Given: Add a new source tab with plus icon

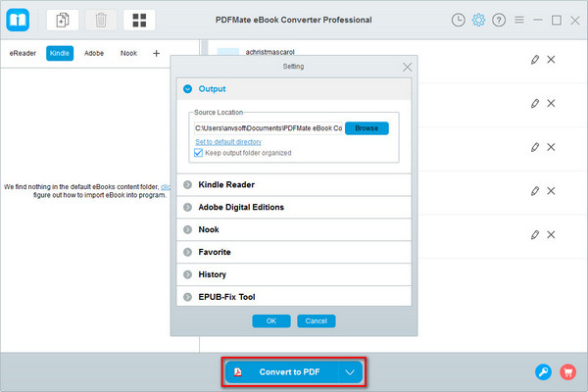Looking at the screenshot, I should [157, 53].
